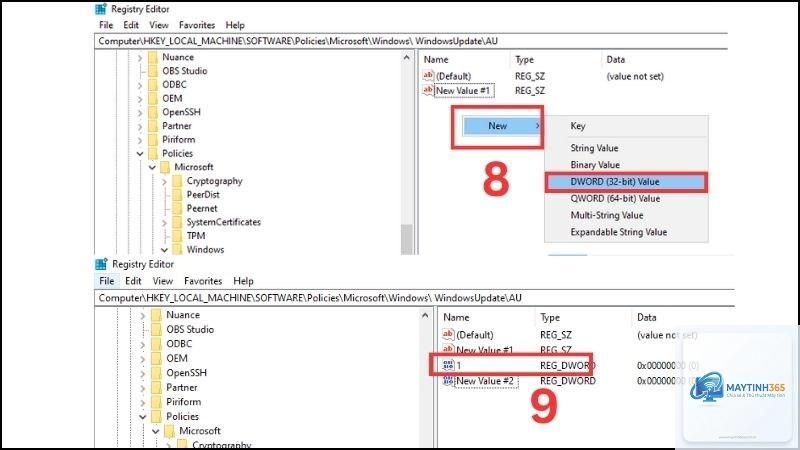800x450 pixels.
Task: Select ODBC folder icon in upper tree
Action: 153,85
